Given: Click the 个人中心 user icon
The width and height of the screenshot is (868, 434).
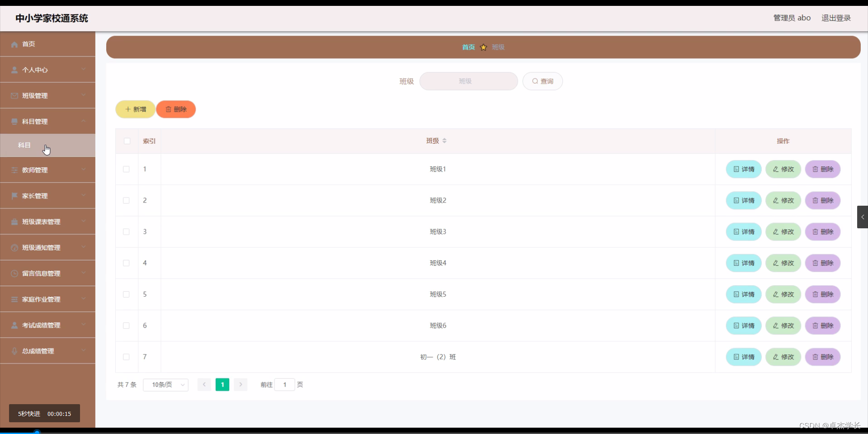Looking at the screenshot, I should tap(14, 70).
